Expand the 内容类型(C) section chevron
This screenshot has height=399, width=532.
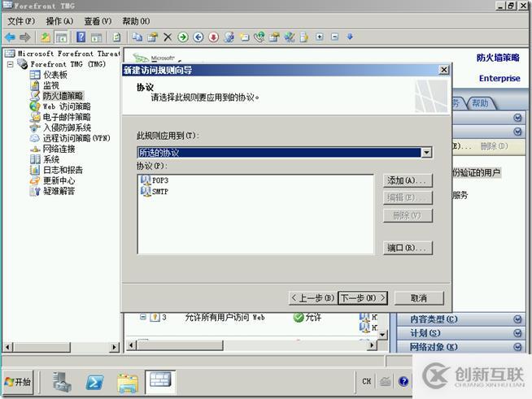tap(517, 319)
